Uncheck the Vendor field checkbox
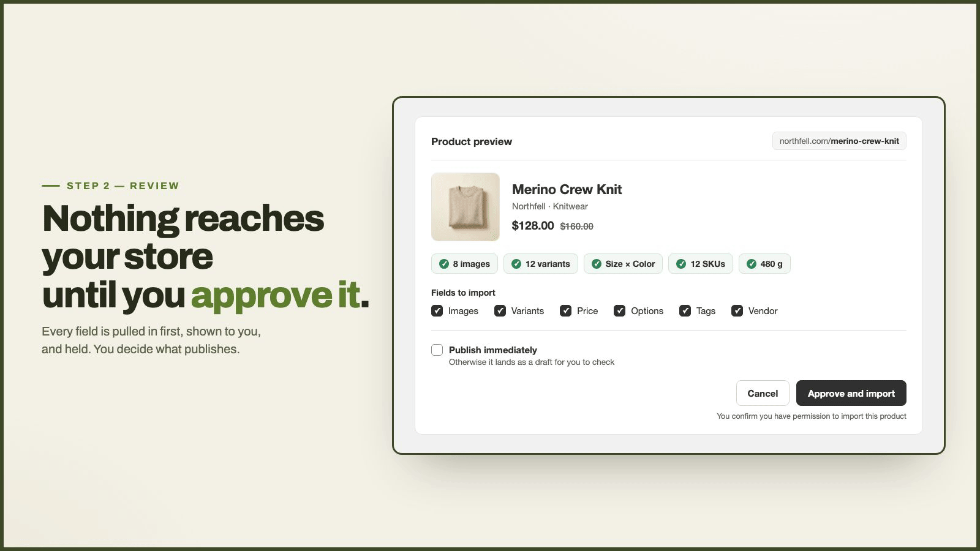Viewport: 980px width, 551px height. point(737,311)
